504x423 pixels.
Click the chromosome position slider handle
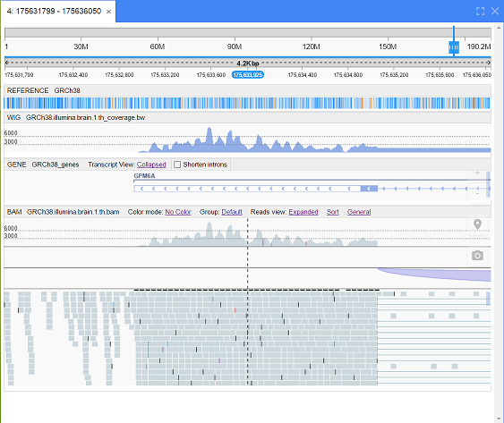point(454,47)
